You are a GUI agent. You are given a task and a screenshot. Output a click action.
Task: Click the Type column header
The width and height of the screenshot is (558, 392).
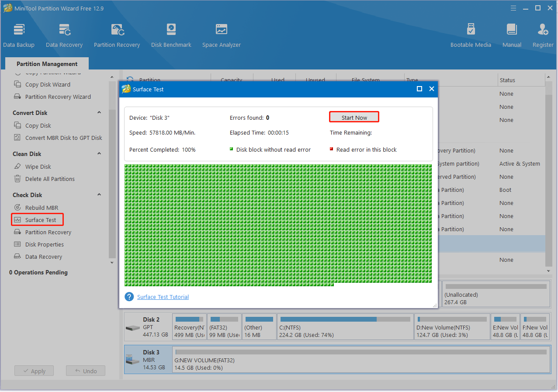(412, 80)
